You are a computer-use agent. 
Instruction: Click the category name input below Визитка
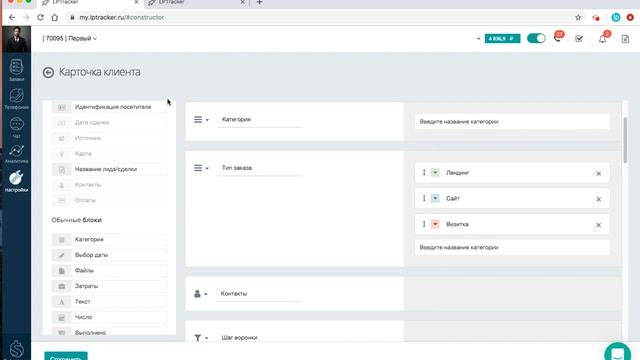(x=512, y=247)
